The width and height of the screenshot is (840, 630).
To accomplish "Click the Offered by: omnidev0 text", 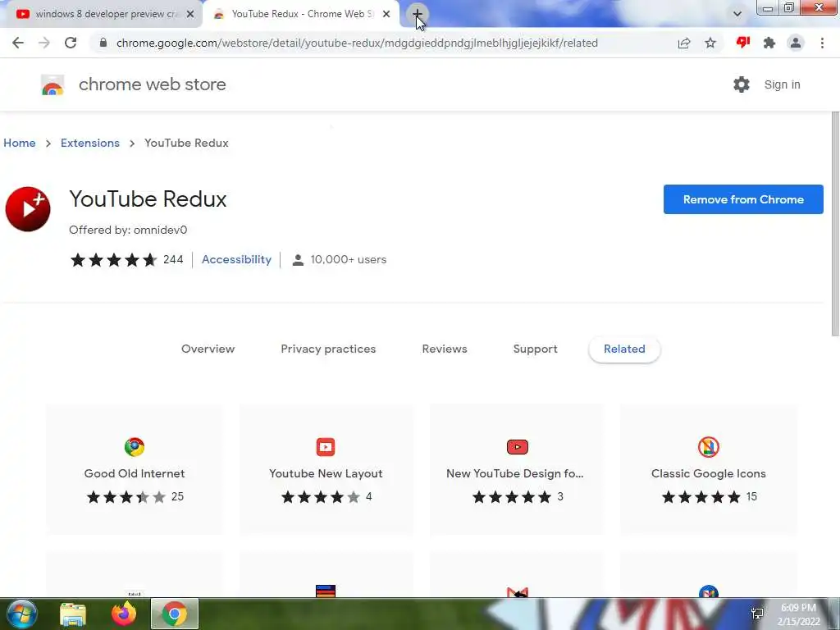I will 128,230.
